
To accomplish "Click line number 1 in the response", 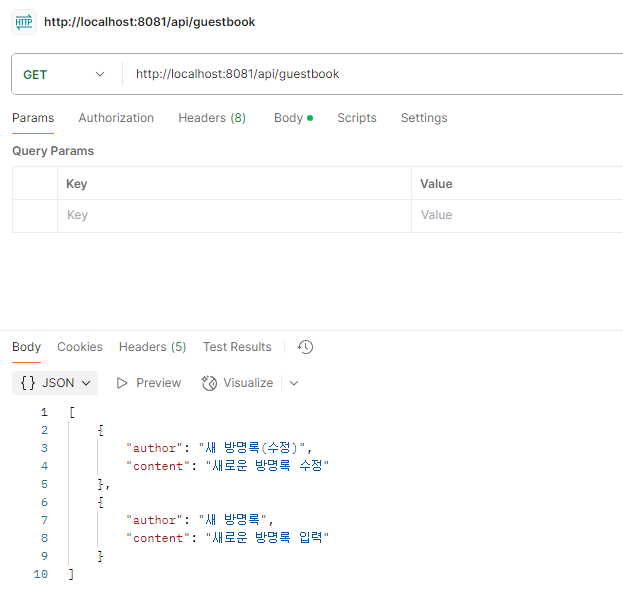I will click(x=44, y=412).
